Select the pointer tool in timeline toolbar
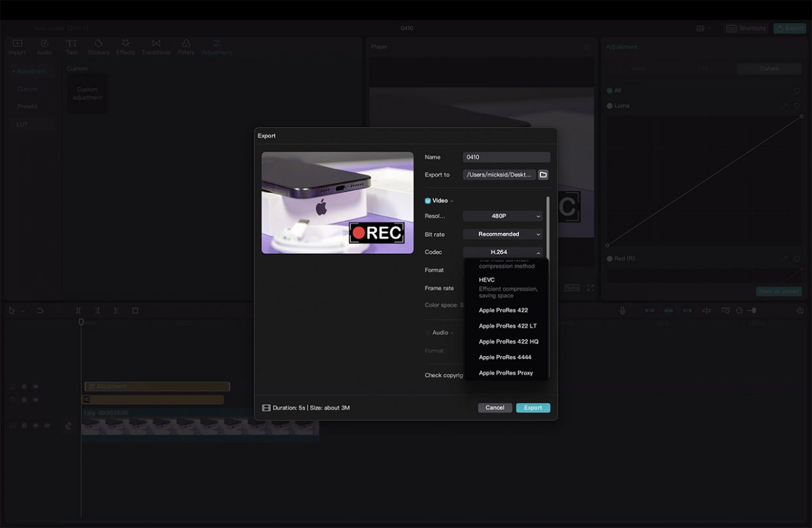The width and height of the screenshot is (812, 528). pos(12,311)
